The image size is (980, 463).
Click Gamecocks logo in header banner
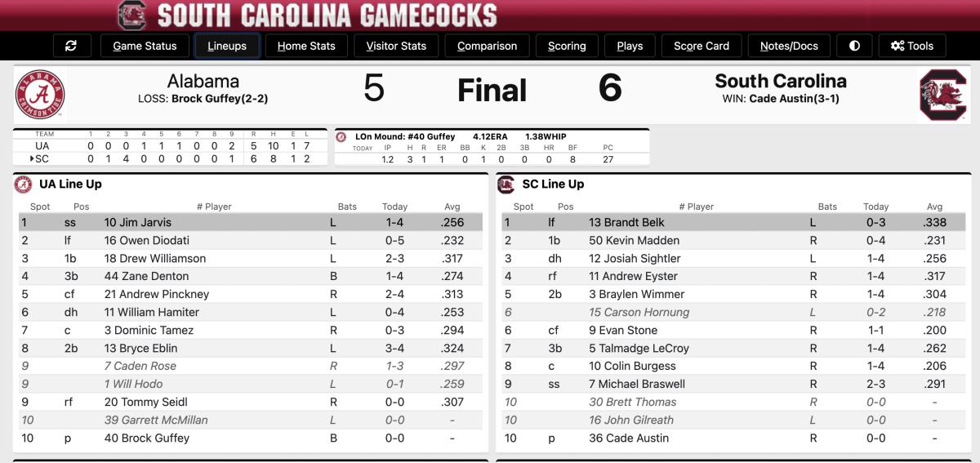[131, 15]
